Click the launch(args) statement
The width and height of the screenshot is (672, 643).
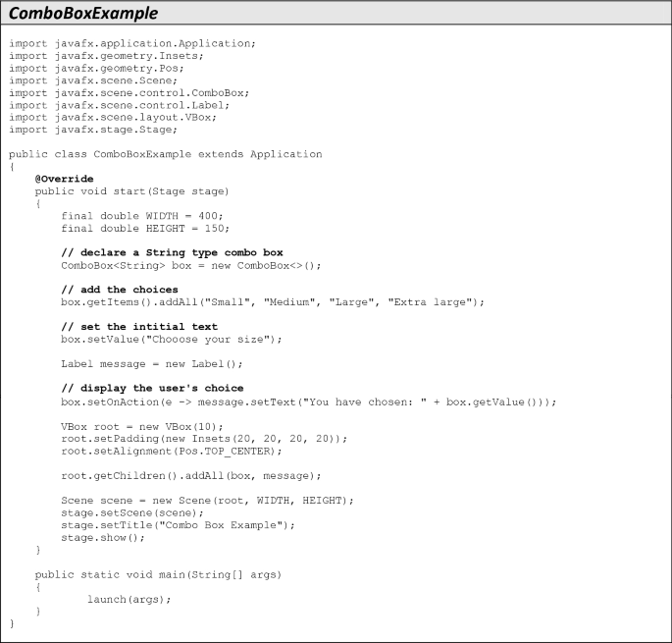click(x=129, y=600)
